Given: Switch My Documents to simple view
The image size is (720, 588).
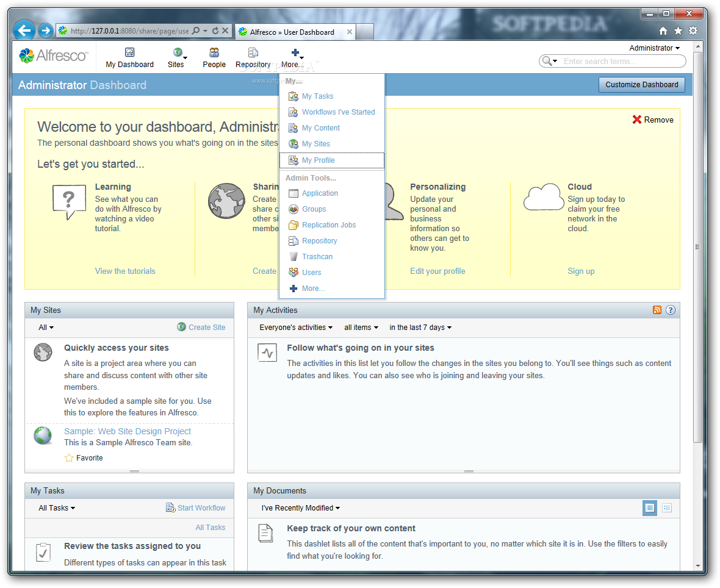Looking at the screenshot, I should point(667,507).
